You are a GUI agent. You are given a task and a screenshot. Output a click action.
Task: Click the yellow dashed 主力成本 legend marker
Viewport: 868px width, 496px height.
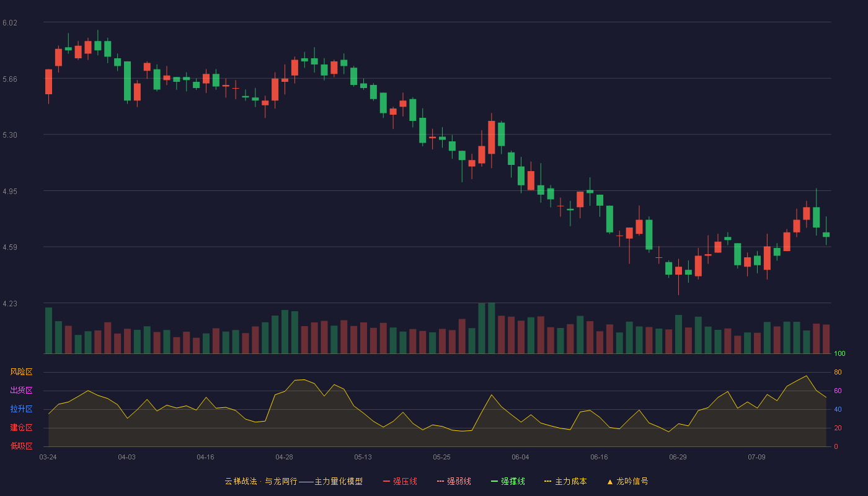[548, 481]
